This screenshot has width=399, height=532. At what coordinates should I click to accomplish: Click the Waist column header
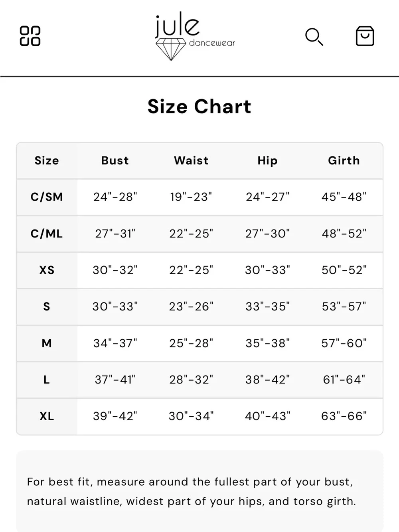click(x=191, y=160)
